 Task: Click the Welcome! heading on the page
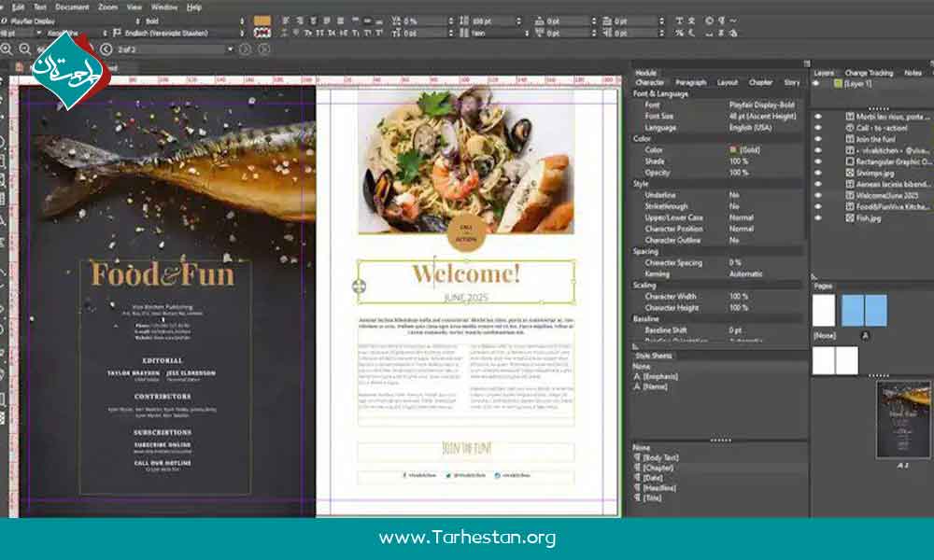click(466, 273)
